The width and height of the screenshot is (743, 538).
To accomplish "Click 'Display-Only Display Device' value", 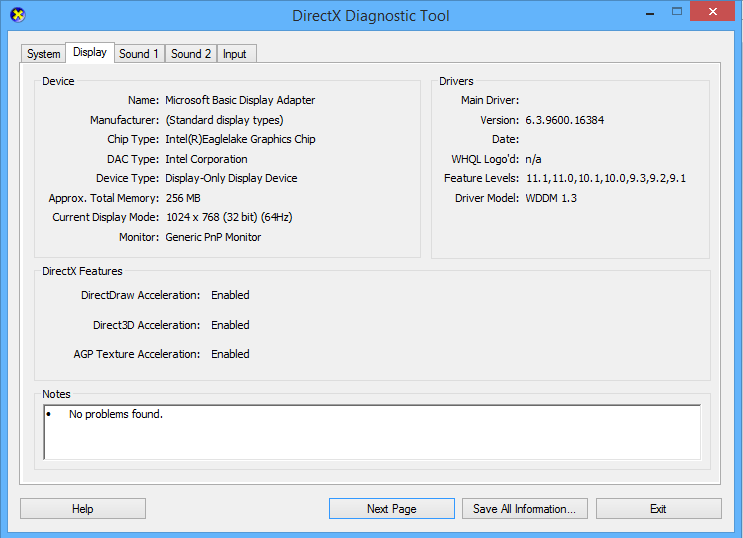I will tap(231, 178).
